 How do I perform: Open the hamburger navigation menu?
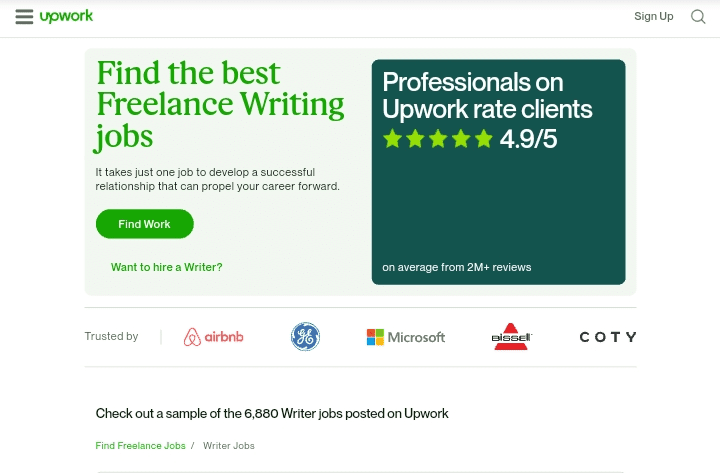24,17
